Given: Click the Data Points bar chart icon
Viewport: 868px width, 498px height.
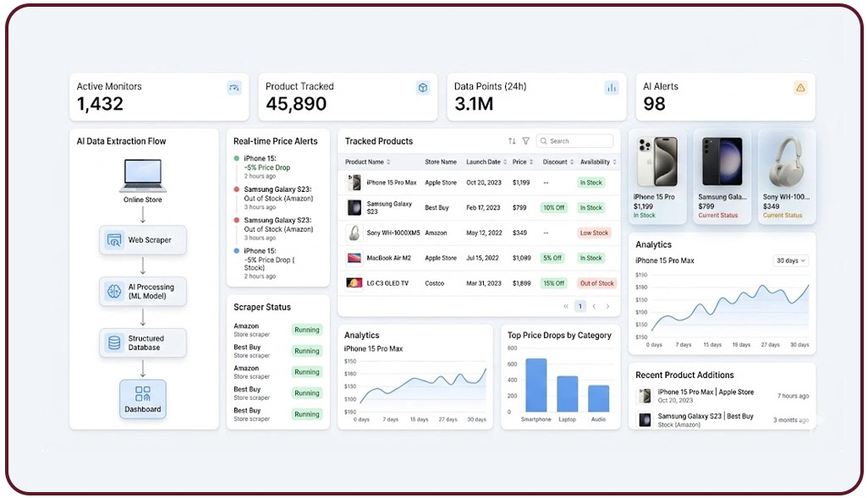Looking at the screenshot, I should click(x=611, y=87).
